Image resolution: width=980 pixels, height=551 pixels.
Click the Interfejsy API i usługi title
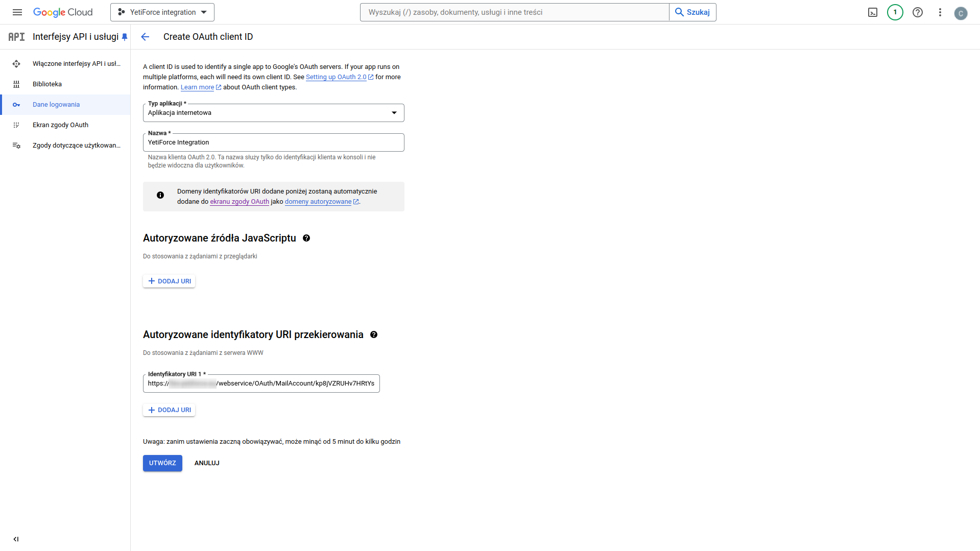tap(76, 37)
